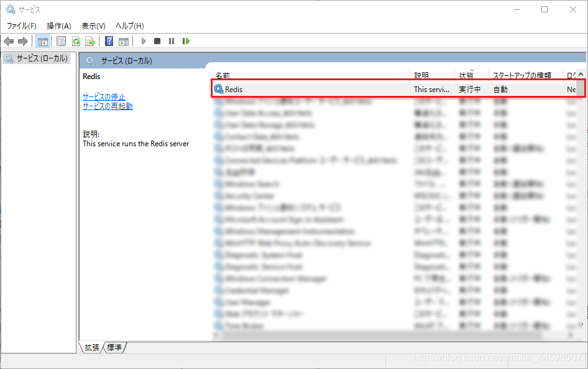
Task: Toggle the show/hide Action pane icon
Action: tap(123, 41)
